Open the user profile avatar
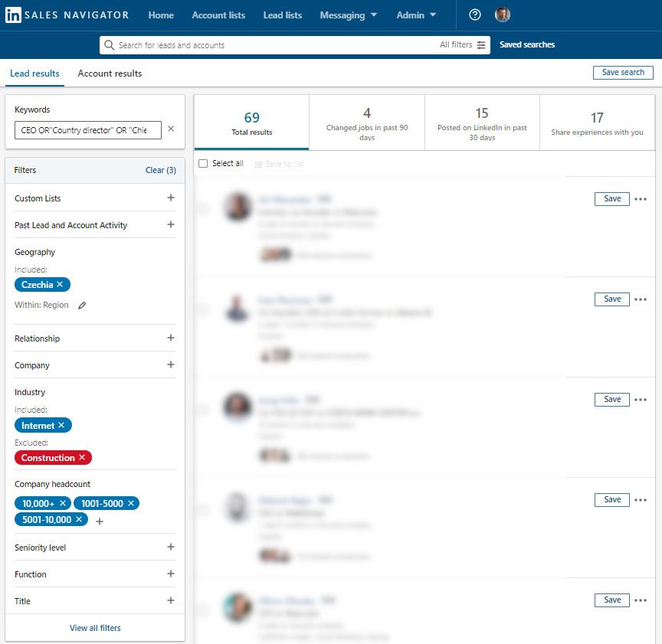 (x=503, y=15)
